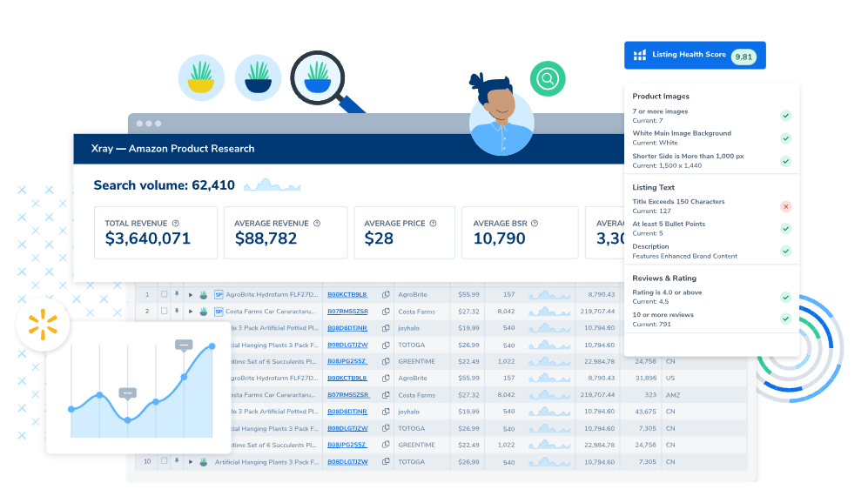Image resolution: width=868 pixels, height=503 pixels.
Task: Copy ASIN B00KCTB9L8 using copy icon in row 1
Action: pyautogui.click(x=386, y=294)
